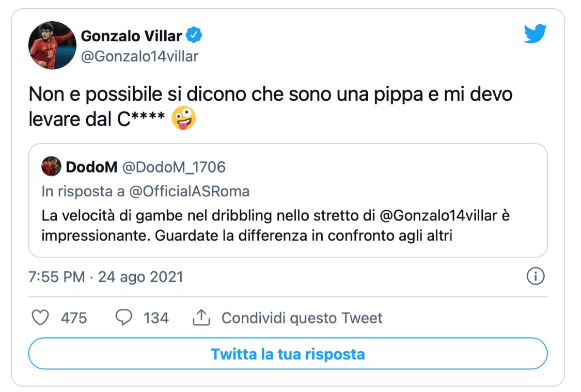Click the @OfficialASRoma mention
Viewport: 581px width, 392px height.
click(189, 192)
